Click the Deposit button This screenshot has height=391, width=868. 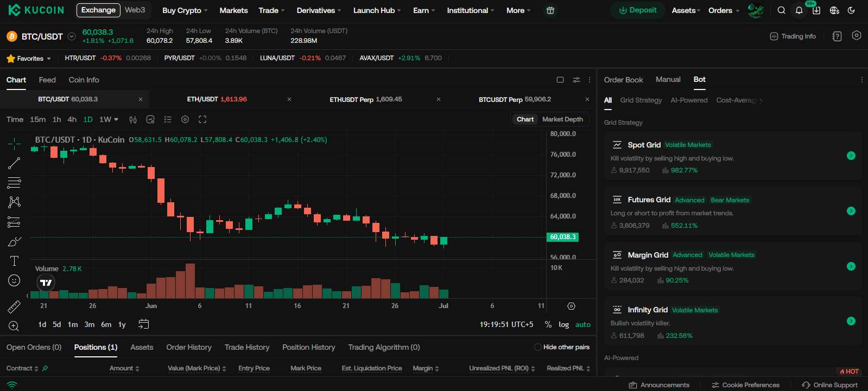coord(638,10)
